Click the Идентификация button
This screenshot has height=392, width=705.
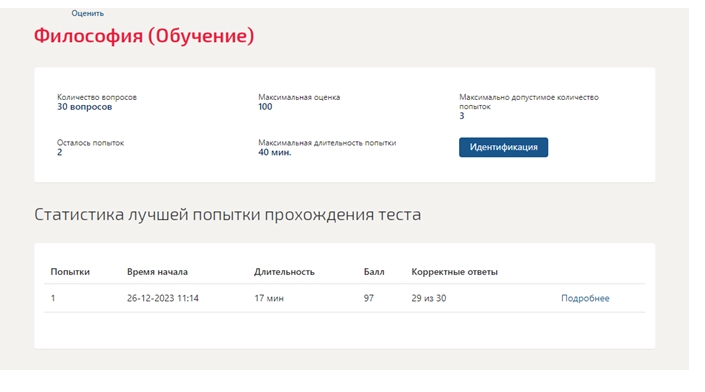[x=503, y=147]
